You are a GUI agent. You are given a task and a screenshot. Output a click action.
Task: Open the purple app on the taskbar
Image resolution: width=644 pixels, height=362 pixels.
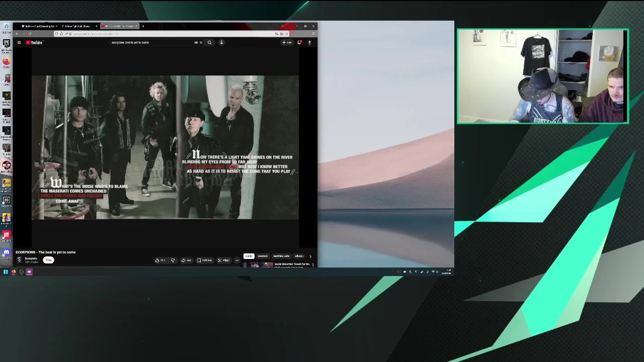tap(29, 272)
